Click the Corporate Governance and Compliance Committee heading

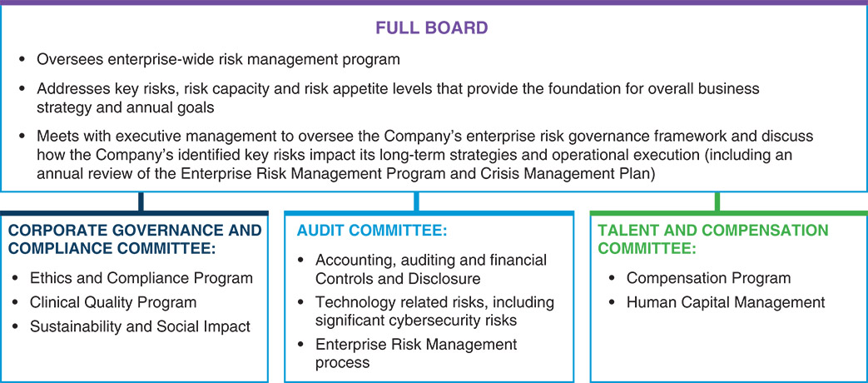click(134, 239)
